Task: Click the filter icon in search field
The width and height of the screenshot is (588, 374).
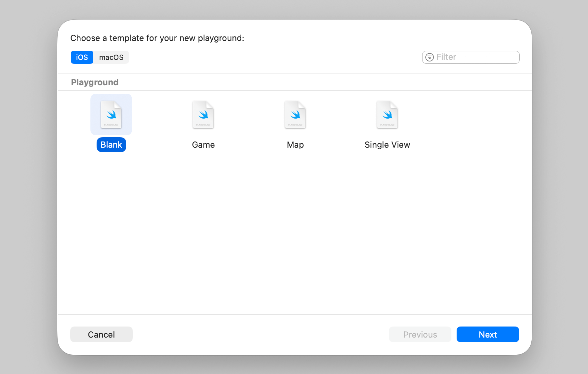Action: (x=430, y=57)
